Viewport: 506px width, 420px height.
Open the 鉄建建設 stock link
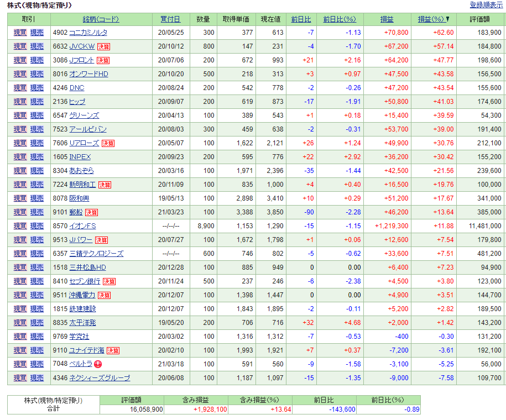click(82, 309)
